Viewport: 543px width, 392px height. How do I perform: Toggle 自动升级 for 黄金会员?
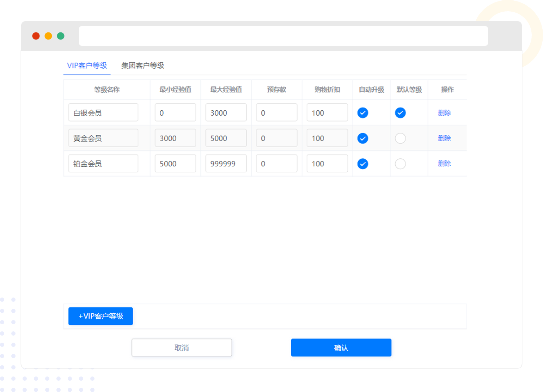click(363, 138)
